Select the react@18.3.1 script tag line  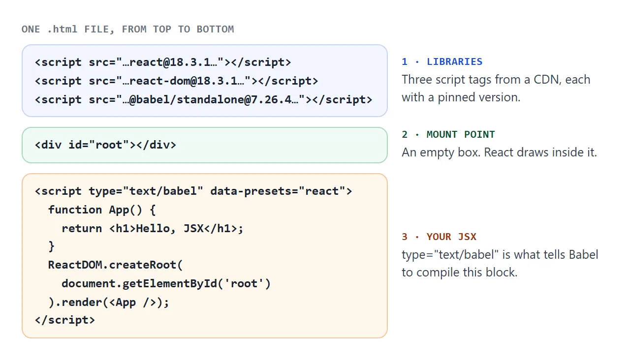click(x=163, y=62)
